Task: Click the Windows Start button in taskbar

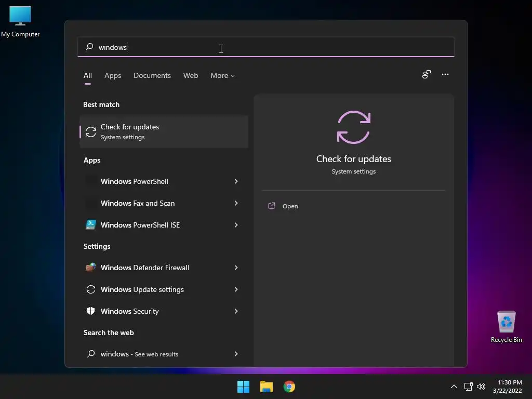Action: click(x=243, y=387)
